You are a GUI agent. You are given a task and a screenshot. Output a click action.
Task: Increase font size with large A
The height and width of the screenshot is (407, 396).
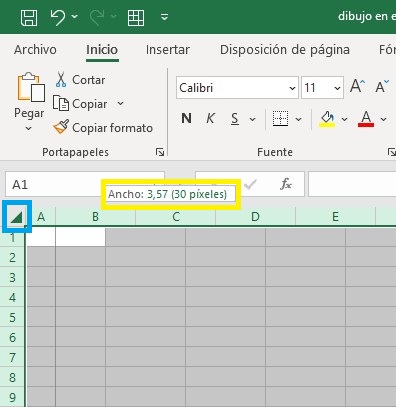pyautogui.click(x=358, y=86)
